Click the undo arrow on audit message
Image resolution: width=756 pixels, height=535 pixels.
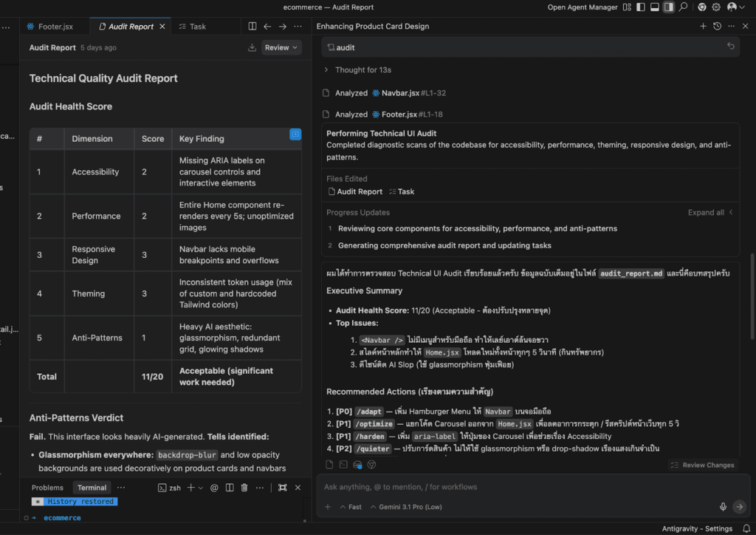click(x=730, y=47)
